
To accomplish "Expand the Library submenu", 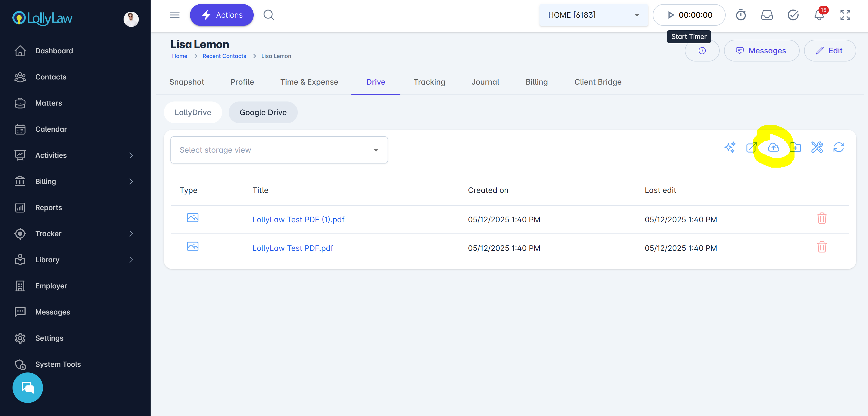I will point(131,260).
